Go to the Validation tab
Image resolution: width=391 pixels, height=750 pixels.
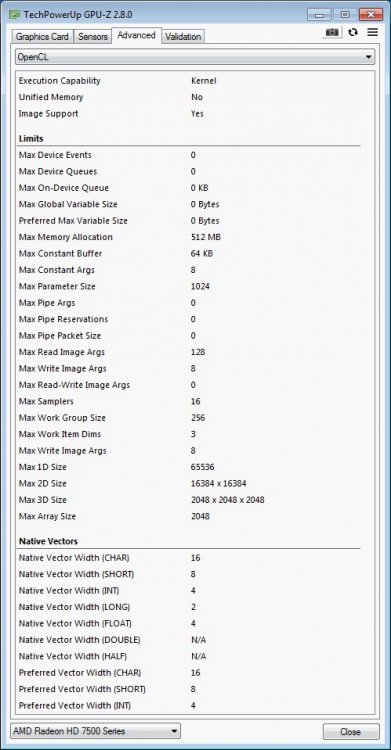[183, 36]
